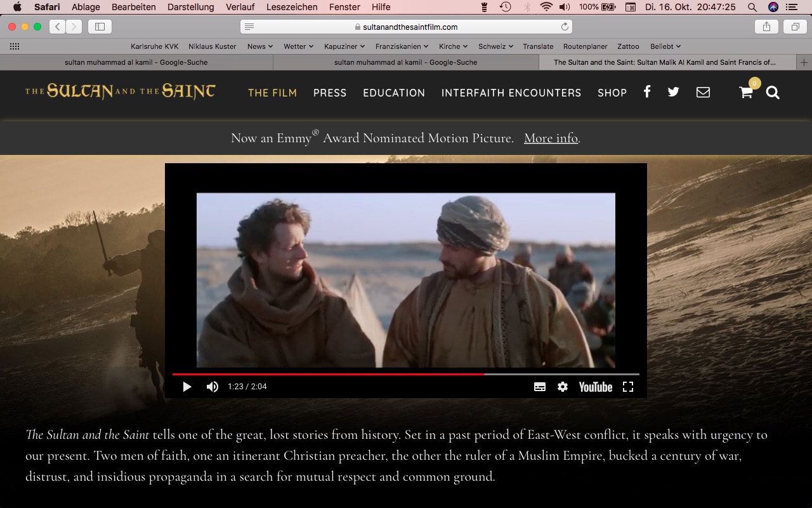Expand the Beliebt bookmarks folder
The height and width of the screenshot is (508, 812).
pos(665,46)
